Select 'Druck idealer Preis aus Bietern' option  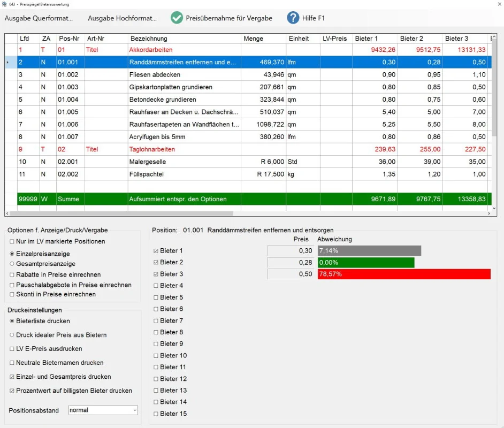[12, 335]
